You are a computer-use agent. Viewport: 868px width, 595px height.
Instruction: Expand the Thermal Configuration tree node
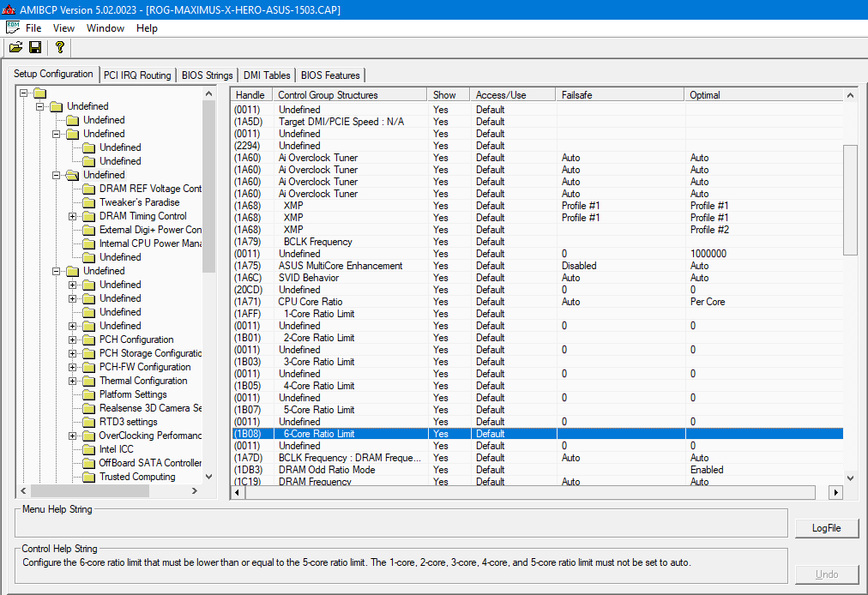73,381
